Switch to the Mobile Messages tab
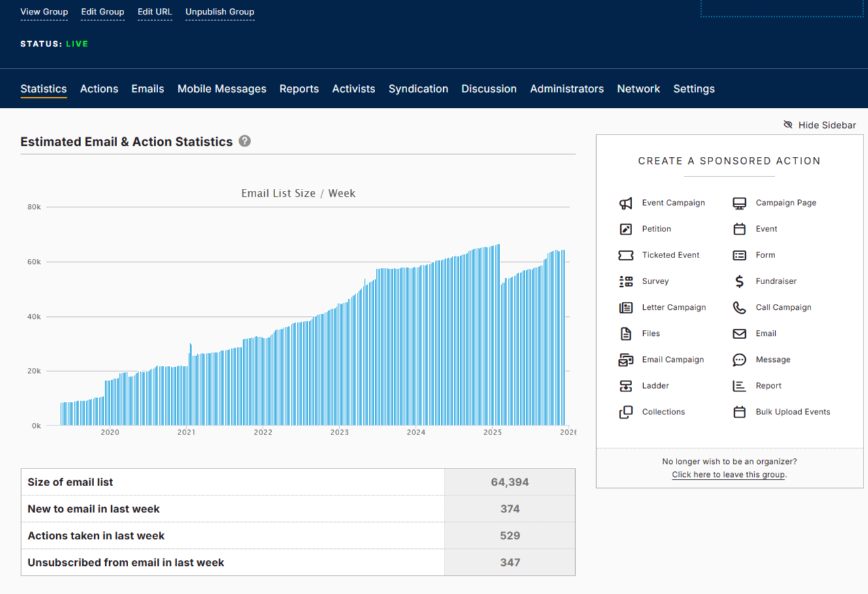This screenshot has width=868, height=594. (222, 88)
